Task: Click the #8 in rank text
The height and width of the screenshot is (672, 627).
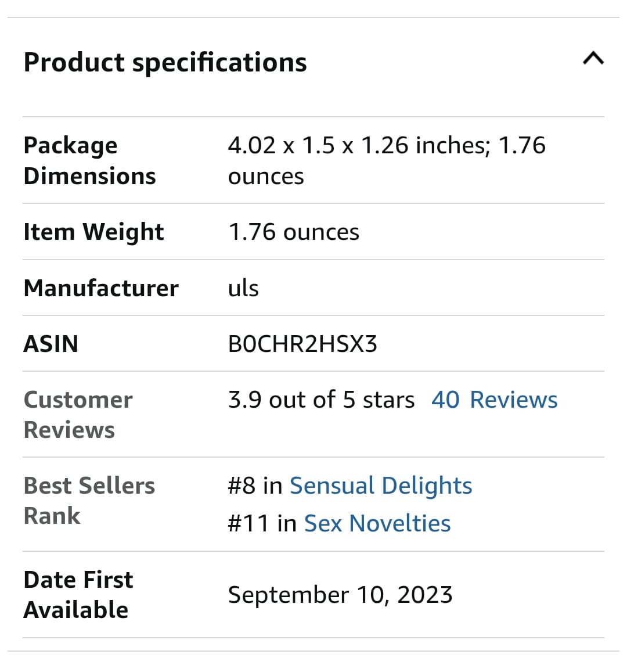Action: 255,486
